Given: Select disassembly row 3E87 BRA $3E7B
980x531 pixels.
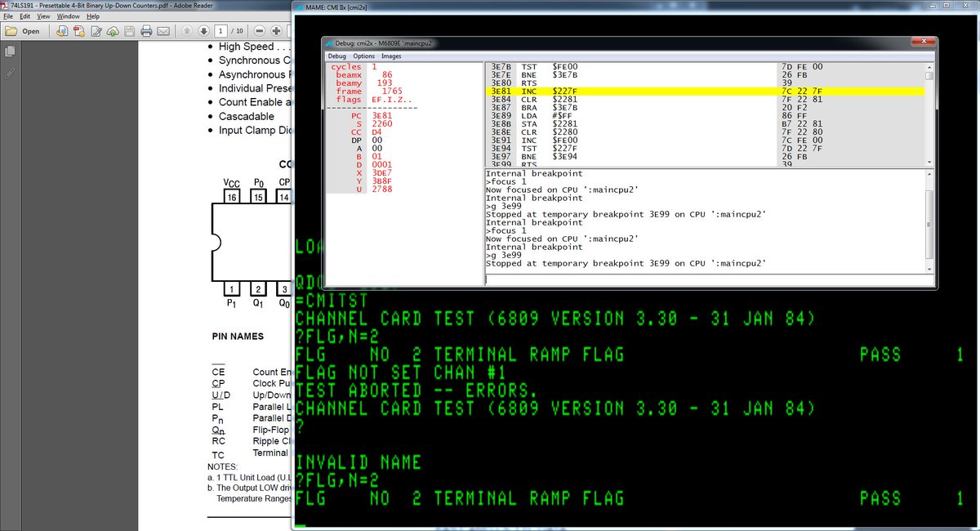Looking at the screenshot, I should (705, 108).
